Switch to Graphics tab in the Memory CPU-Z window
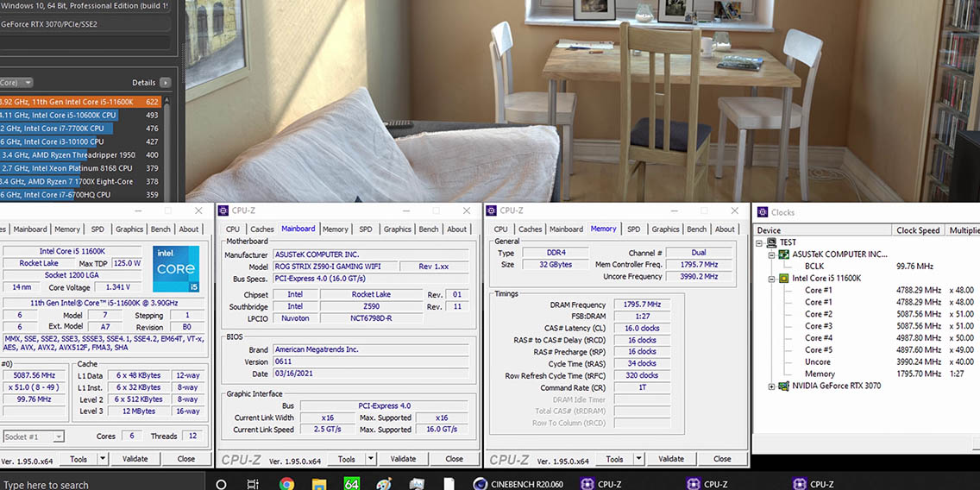Viewport: 980px width, 490px height. point(666,229)
